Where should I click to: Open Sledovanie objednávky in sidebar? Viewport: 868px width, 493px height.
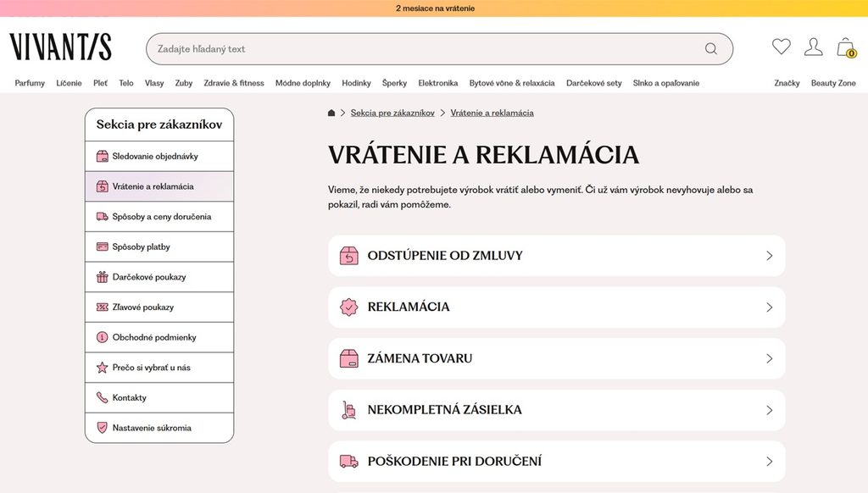pos(159,156)
